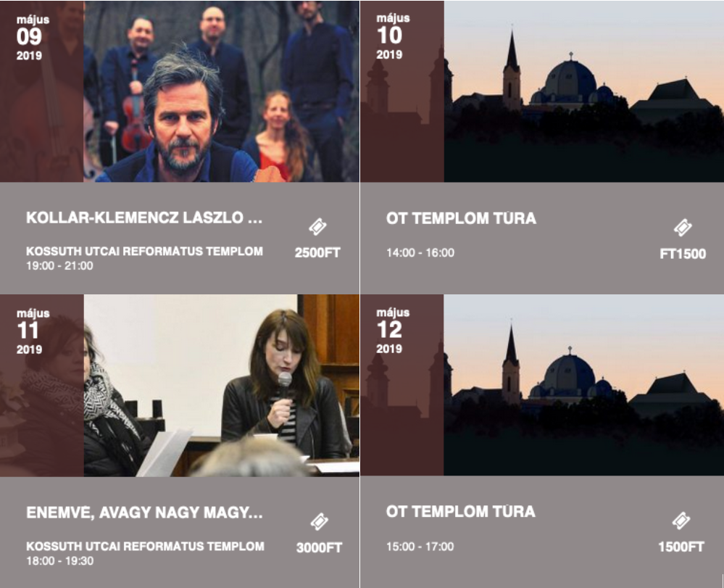Screen dimensions: 724x588
Task: Open Ot Templom Tura title for May 12
Action: click(461, 511)
